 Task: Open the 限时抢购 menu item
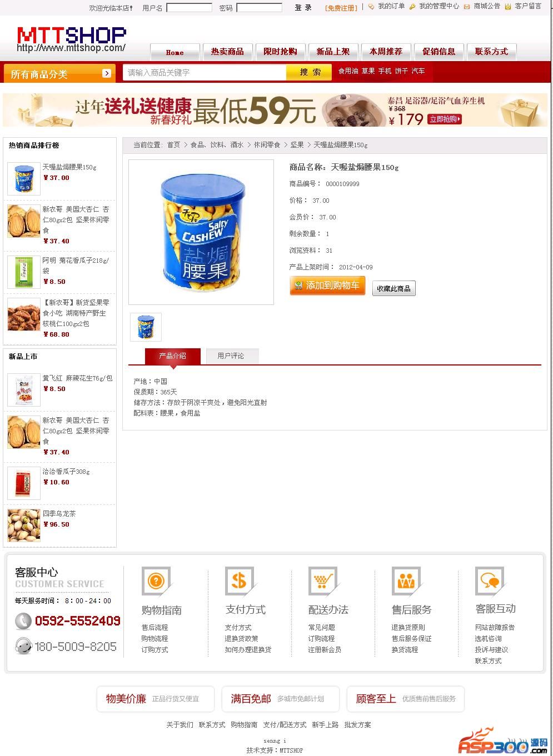pos(280,52)
